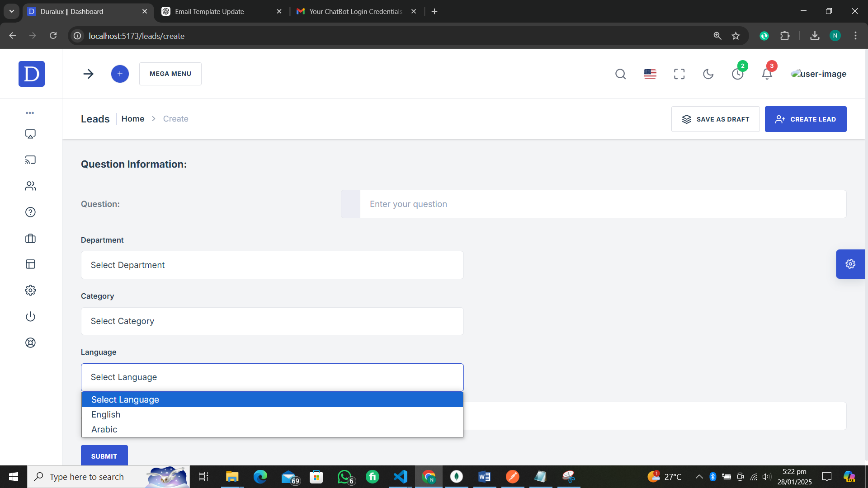Toggle dark mode moon icon
Viewport: 868px width, 488px height.
(x=708, y=74)
